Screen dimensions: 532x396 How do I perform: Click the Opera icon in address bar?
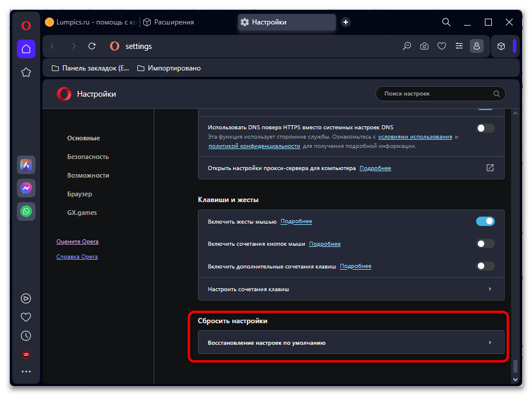click(x=115, y=46)
